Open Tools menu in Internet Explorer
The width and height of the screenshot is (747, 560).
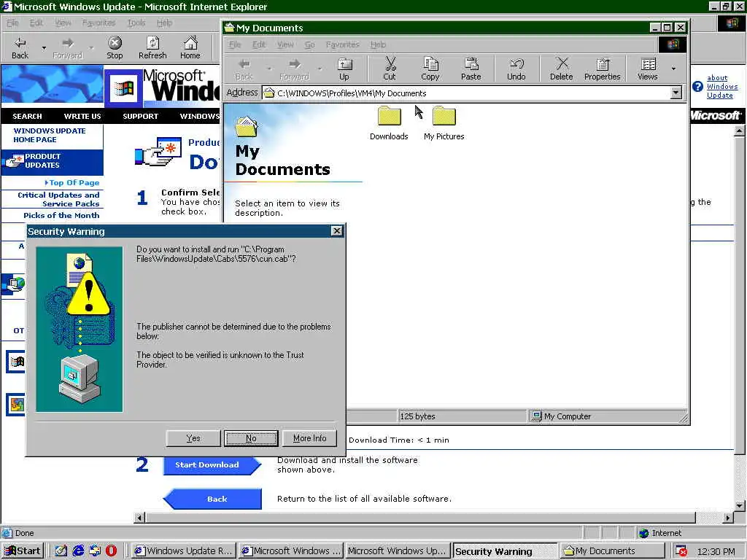136,23
